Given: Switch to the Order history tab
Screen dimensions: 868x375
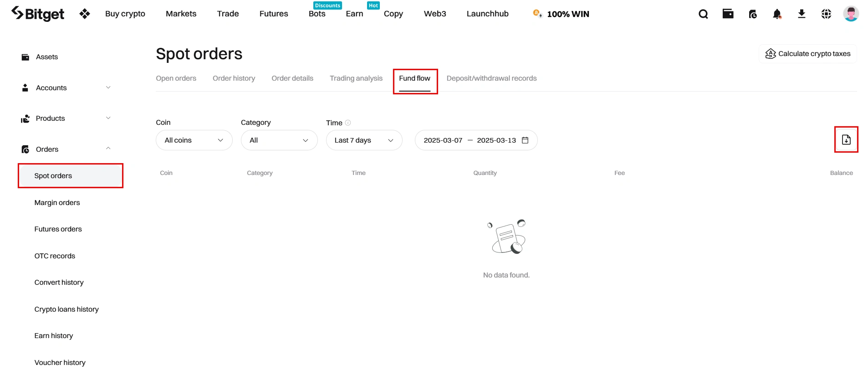Looking at the screenshot, I should (234, 78).
